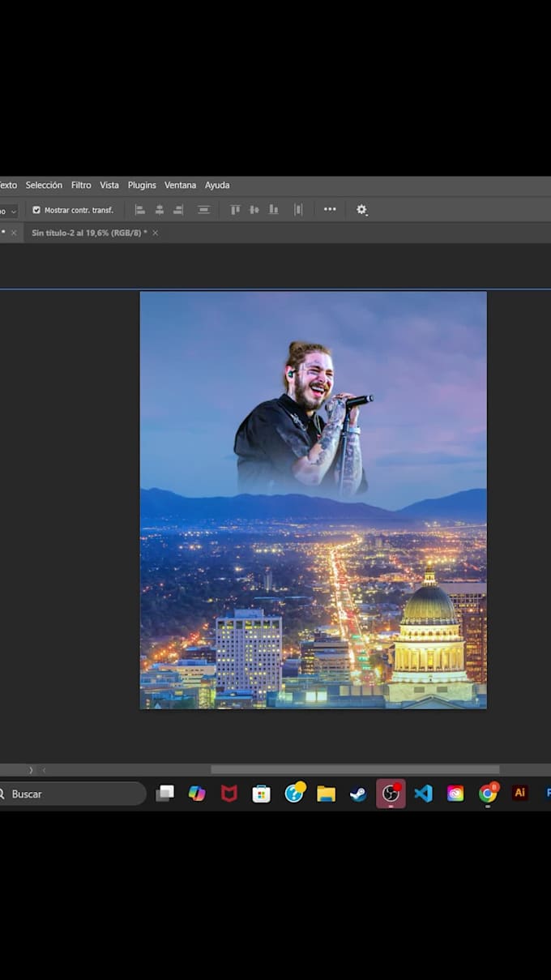Open the Selección menu
The height and width of the screenshot is (980, 551).
pyautogui.click(x=44, y=185)
